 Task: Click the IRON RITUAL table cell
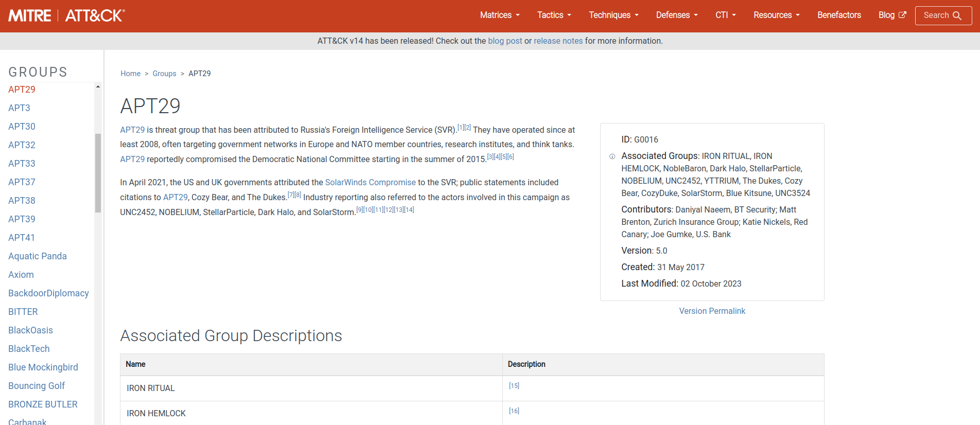[x=311, y=388]
